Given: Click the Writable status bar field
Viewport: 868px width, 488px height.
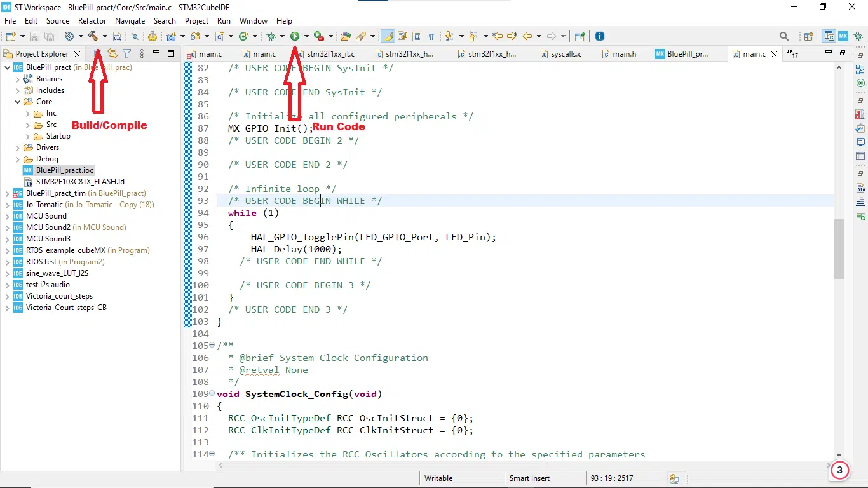Looking at the screenshot, I should (462, 478).
